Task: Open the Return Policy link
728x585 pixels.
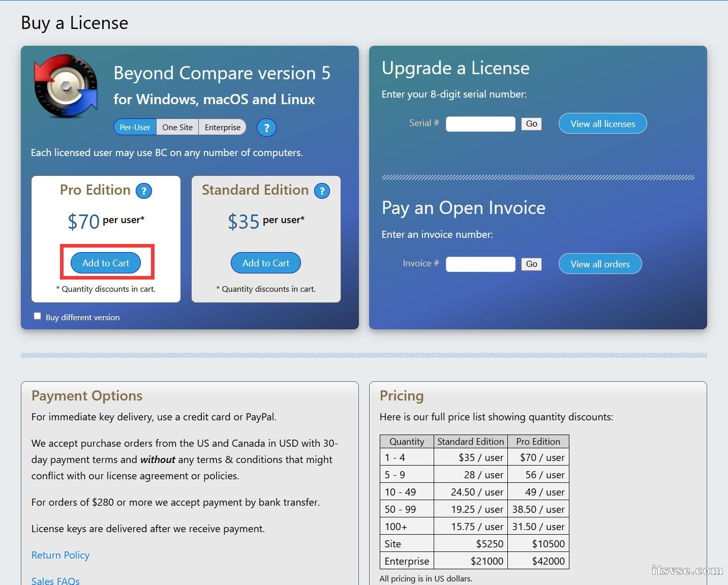Action: point(60,555)
